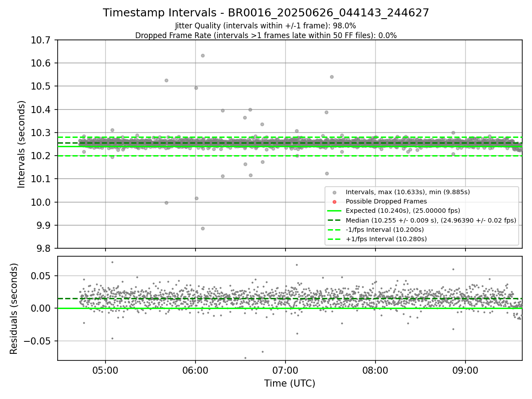Click the lowest outlier point near 9.89 seconds
Screen dimensions: 532x399
point(203,228)
